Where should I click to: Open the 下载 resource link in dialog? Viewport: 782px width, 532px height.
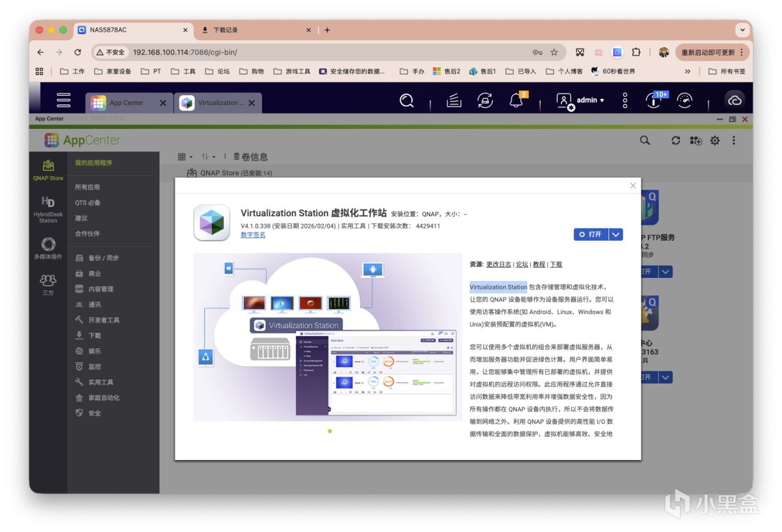pyautogui.click(x=556, y=264)
